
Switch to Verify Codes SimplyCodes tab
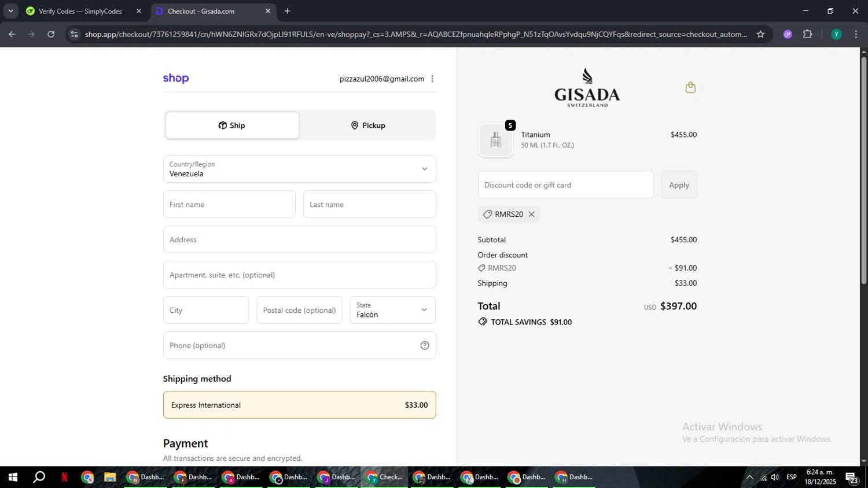click(x=81, y=11)
